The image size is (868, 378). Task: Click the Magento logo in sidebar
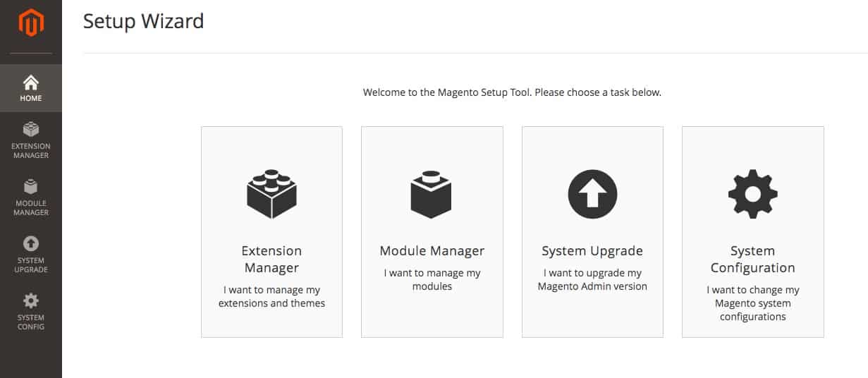[x=31, y=23]
